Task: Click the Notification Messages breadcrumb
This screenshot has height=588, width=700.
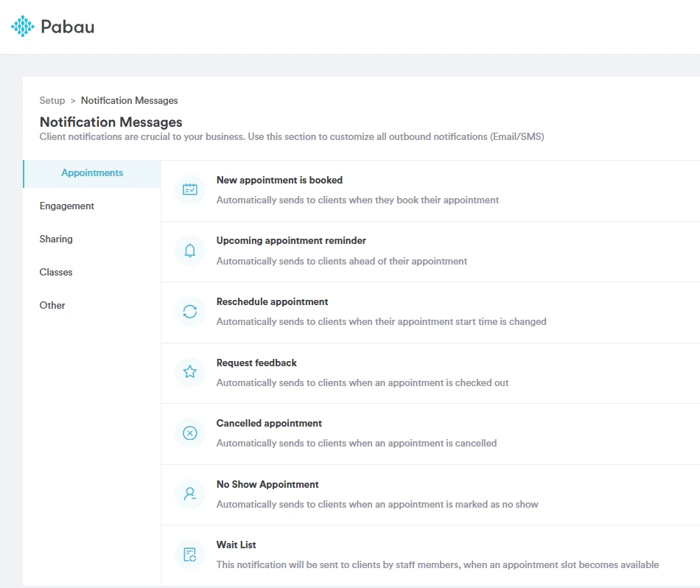Action: coord(129,100)
